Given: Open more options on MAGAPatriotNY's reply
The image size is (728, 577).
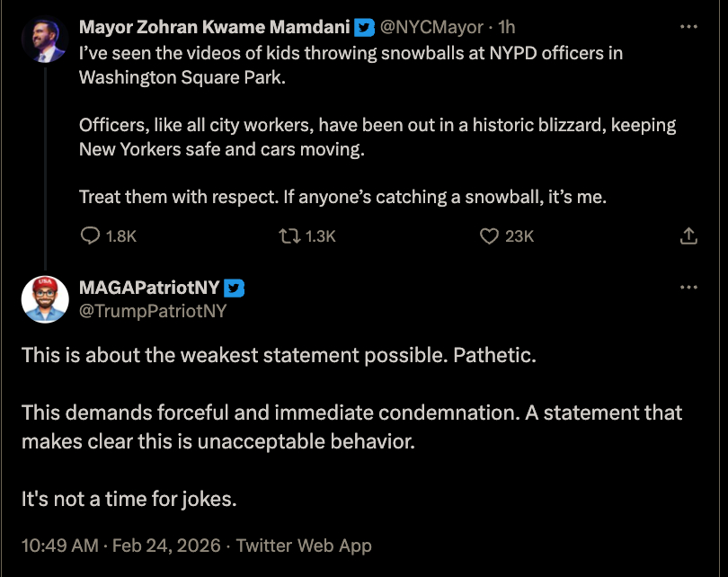Looking at the screenshot, I should (688, 288).
